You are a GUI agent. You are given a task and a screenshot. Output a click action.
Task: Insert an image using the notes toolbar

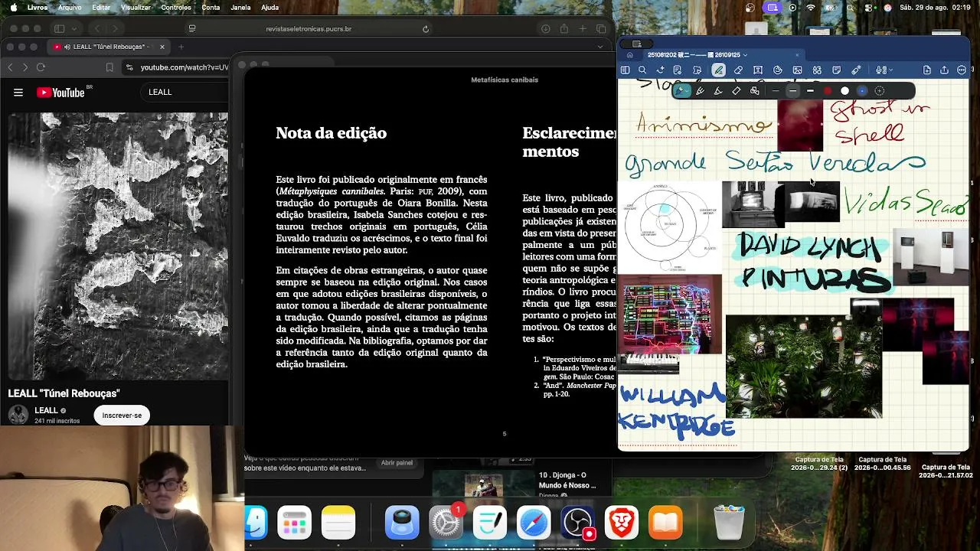coord(797,70)
